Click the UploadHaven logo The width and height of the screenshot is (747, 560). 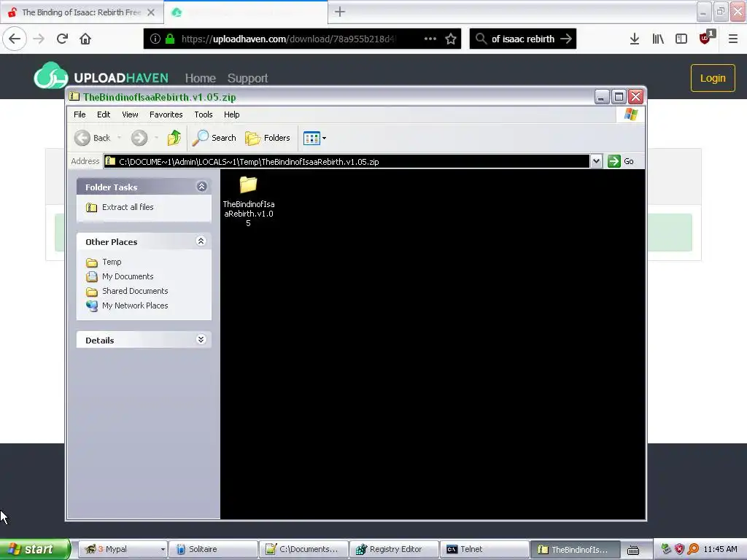coord(101,77)
